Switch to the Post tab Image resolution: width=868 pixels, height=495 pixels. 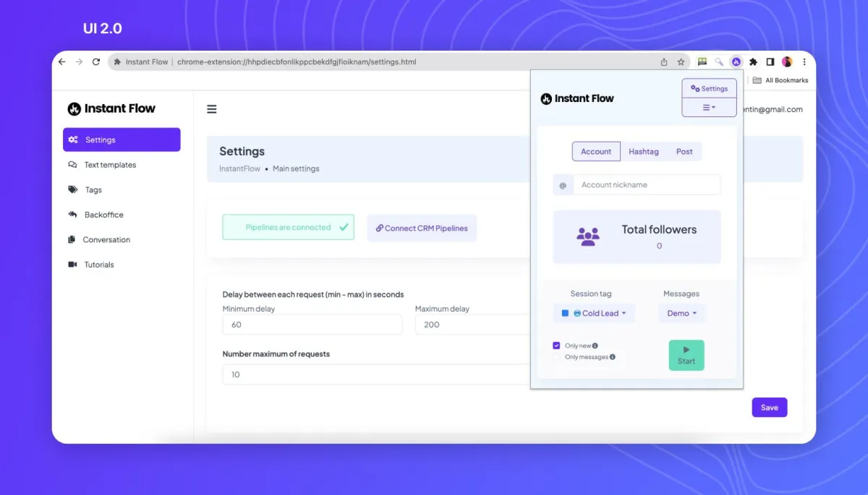(x=684, y=152)
